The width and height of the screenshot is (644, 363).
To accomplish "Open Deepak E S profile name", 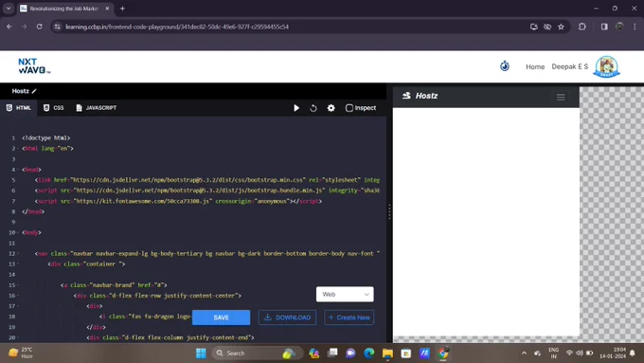I will click(x=570, y=66).
